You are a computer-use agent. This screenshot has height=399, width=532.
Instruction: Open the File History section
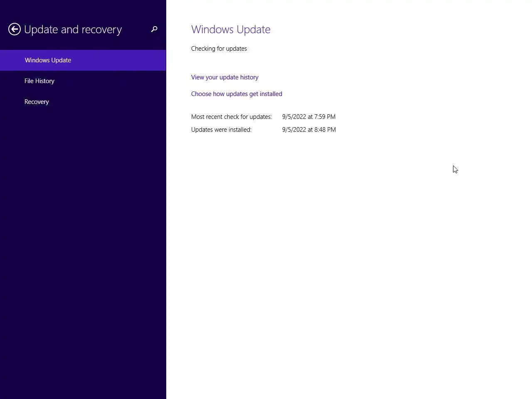[x=83, y=81]
